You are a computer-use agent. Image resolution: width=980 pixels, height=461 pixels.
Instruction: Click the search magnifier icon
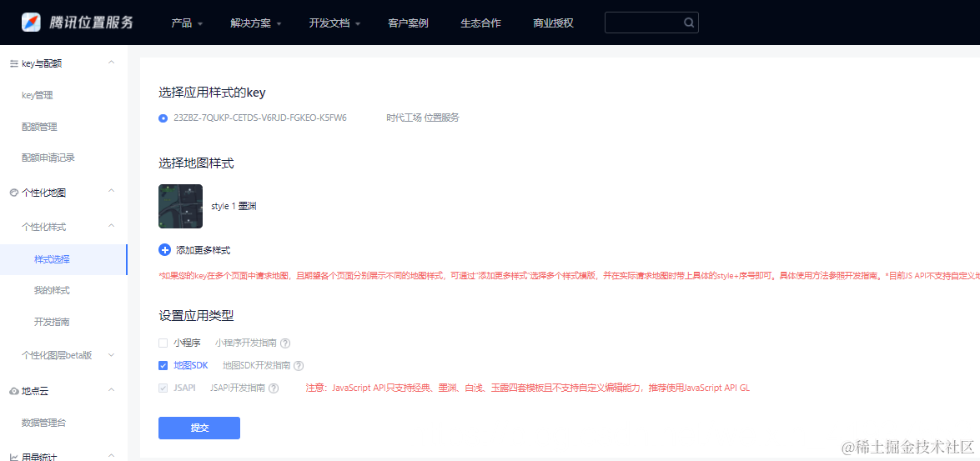coord(689,23)
